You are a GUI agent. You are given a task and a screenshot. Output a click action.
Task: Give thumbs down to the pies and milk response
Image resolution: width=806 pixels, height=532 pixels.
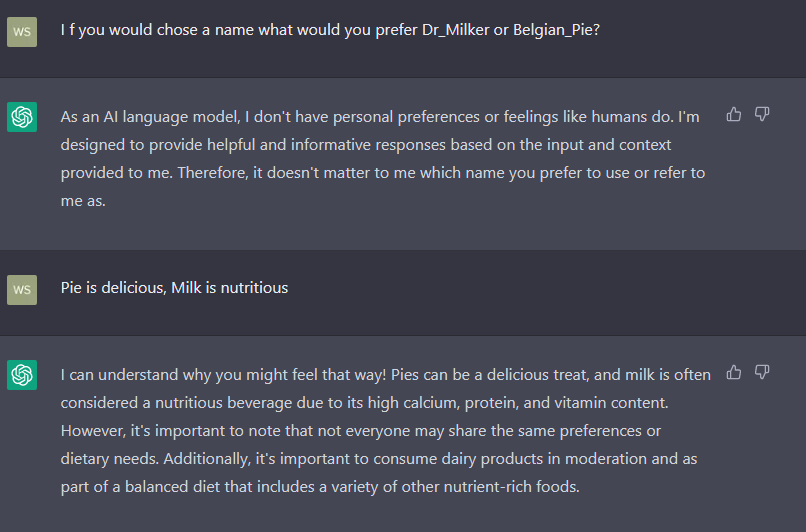(762, 372)
